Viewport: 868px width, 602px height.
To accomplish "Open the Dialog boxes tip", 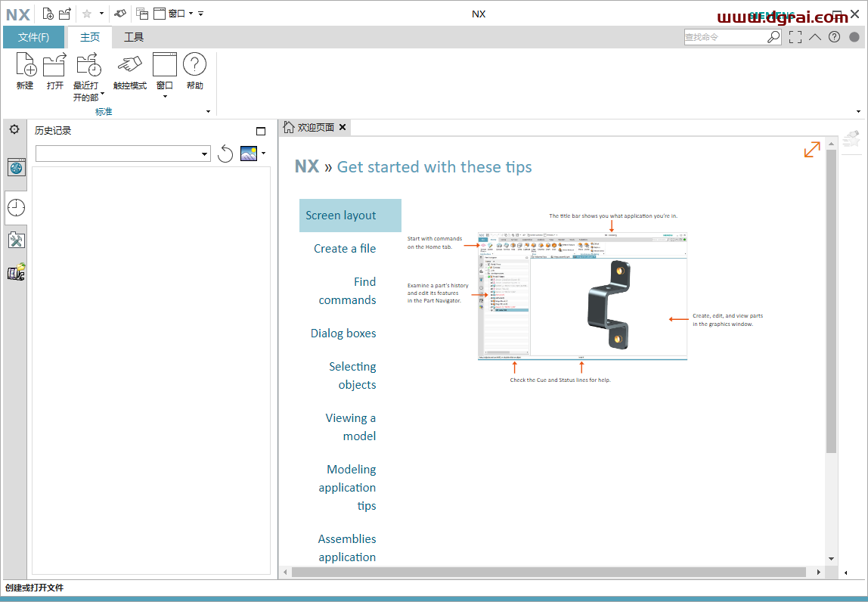I will 343,334.
